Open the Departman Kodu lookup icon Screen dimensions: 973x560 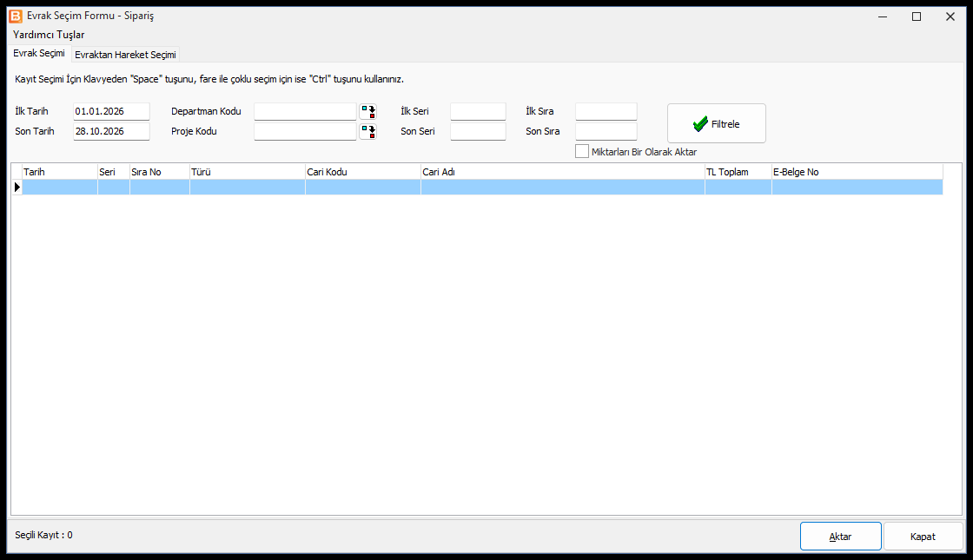368,112
